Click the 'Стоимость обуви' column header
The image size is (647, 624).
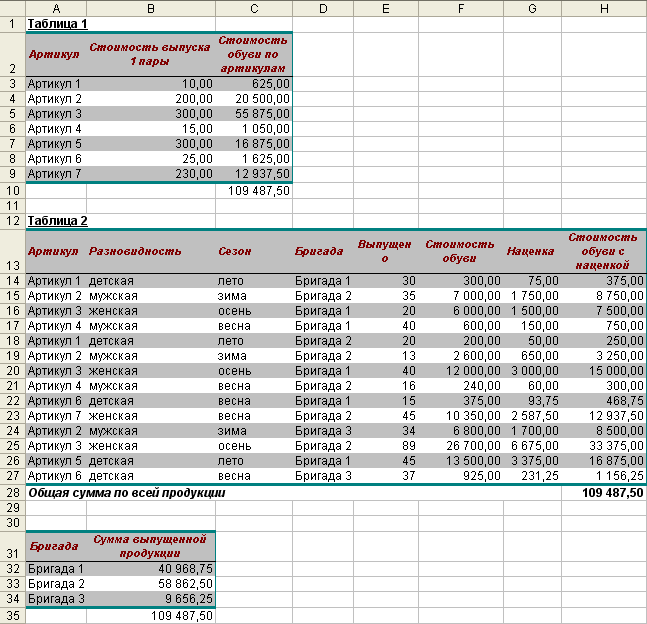coord(460,251)
